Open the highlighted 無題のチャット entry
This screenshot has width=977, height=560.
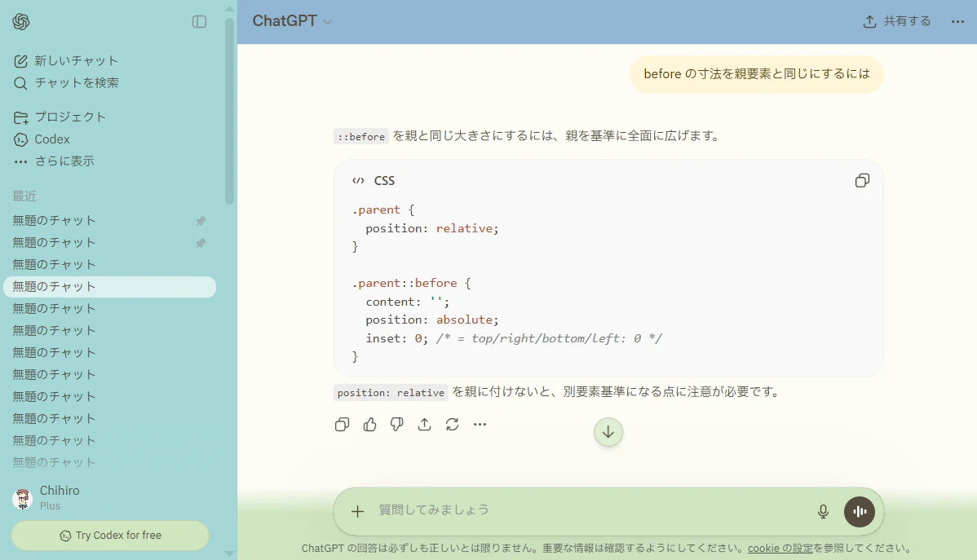click(x=109, y=287)
